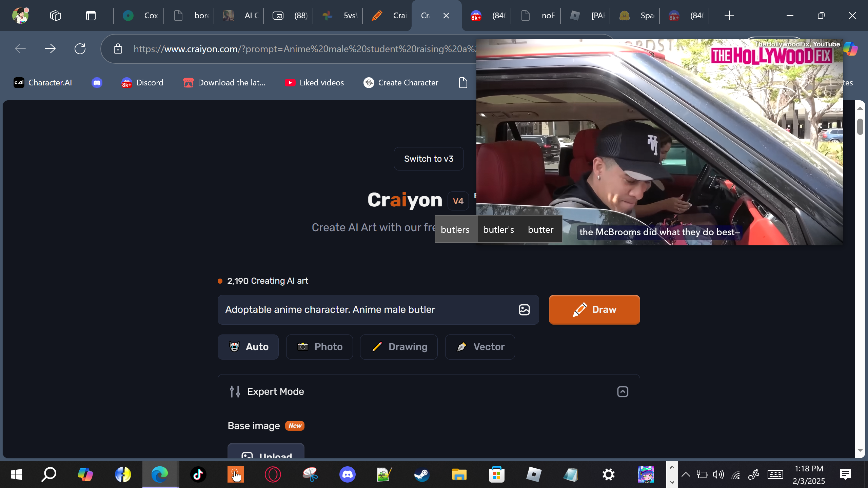View site information lock icon

[118, 49]
